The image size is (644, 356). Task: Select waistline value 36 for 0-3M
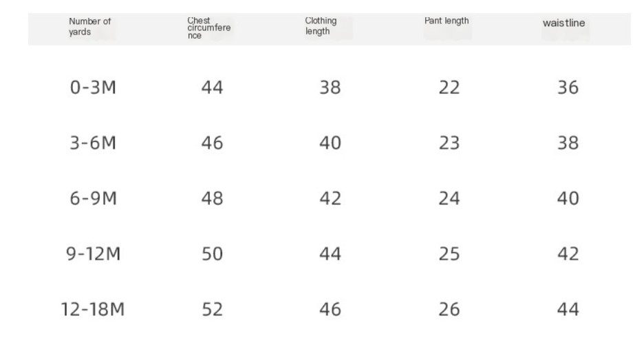pyautogui.click(x=568, y=88)
